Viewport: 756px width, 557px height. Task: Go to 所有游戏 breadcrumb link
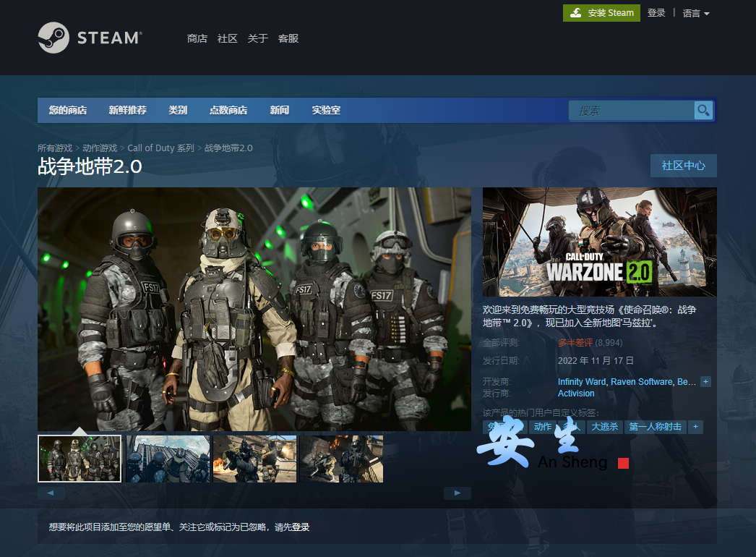(55, 148)
